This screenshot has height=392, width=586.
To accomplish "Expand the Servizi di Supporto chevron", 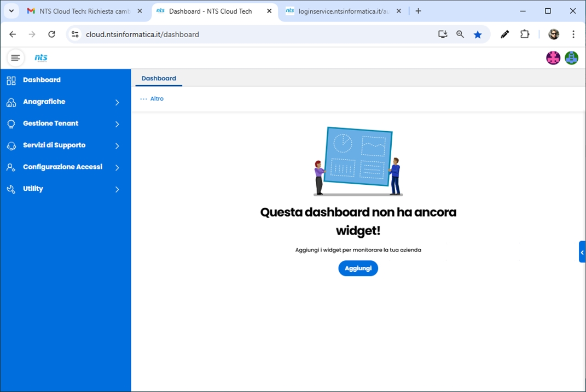I will pos(117,145).
